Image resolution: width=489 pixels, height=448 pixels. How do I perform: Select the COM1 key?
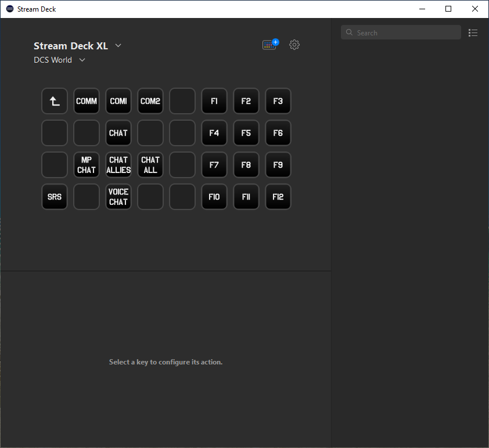click(118, 101)
